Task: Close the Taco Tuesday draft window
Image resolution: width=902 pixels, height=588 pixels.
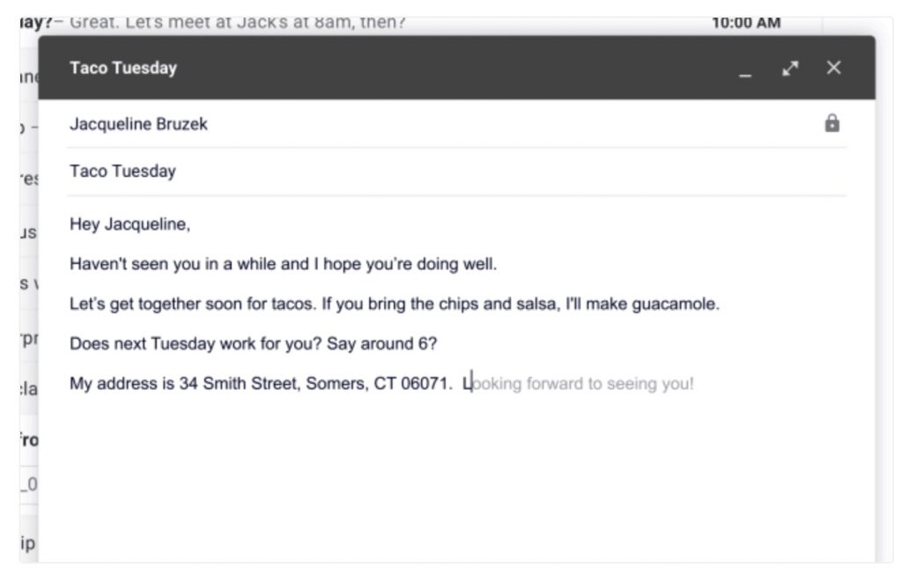Action: pyautogui.click(x=833, y=68)
